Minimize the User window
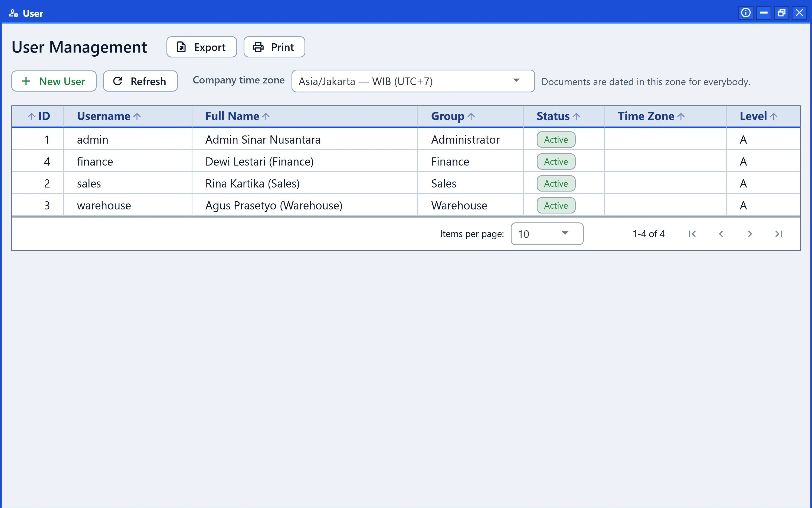Image resolution: width=812 pixels, height=508 pixels. click(763, 13)
